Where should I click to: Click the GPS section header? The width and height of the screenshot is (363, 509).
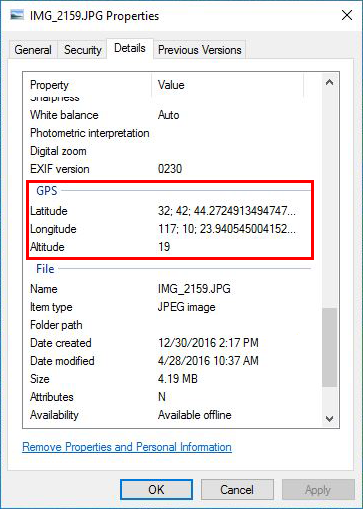47,191
